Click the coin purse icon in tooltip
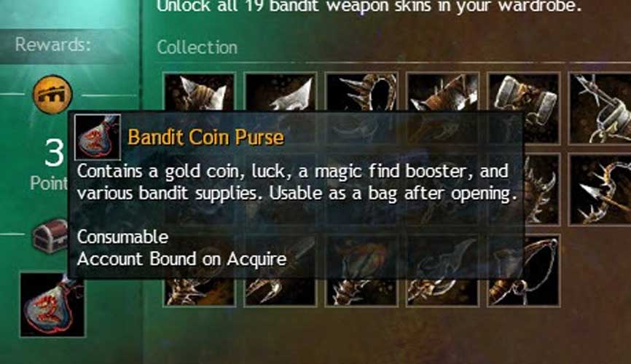The image size is (631, 364). tap(98, 137)
